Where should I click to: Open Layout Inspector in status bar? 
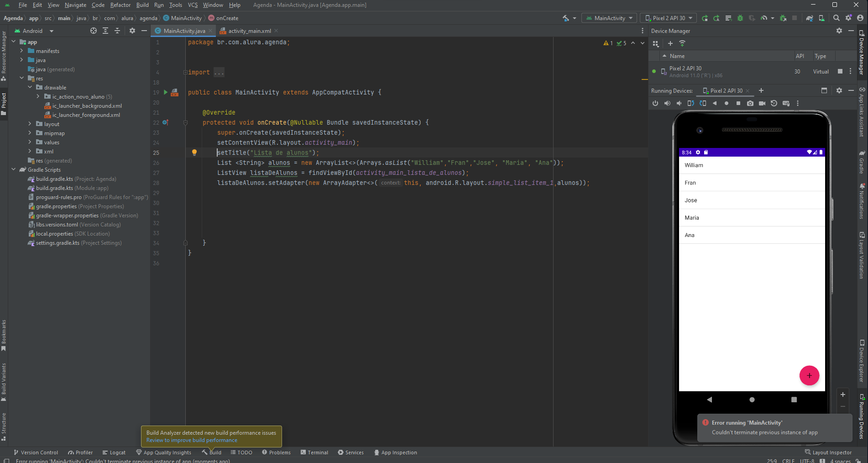click(x=828, y=452)
